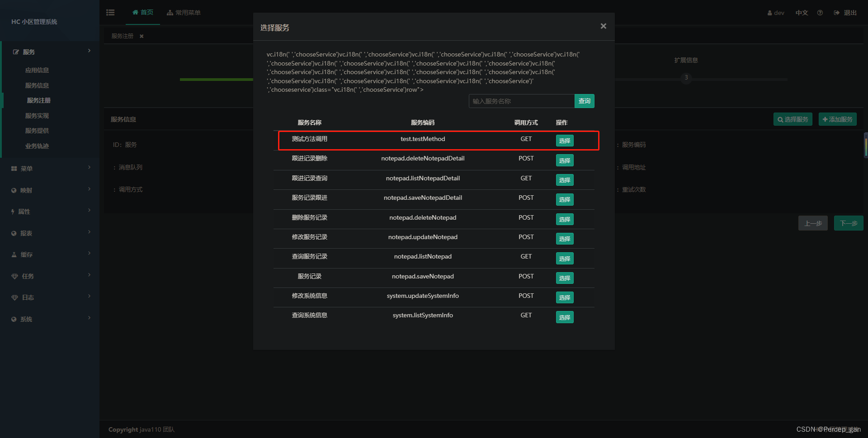Image resolution: width=868 pixels, height=438 pixels.
Task: Click the dev user account icon
Action: click(x=769, y=13)
